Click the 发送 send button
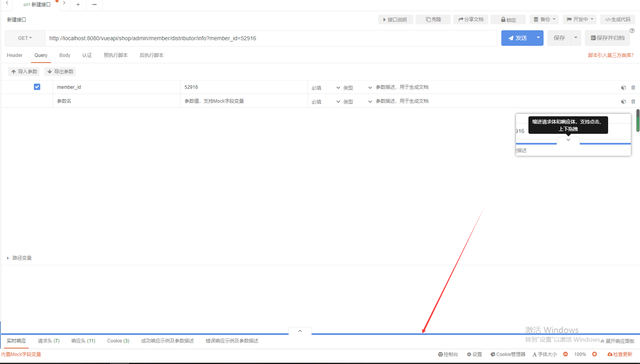 coord(517,38)
